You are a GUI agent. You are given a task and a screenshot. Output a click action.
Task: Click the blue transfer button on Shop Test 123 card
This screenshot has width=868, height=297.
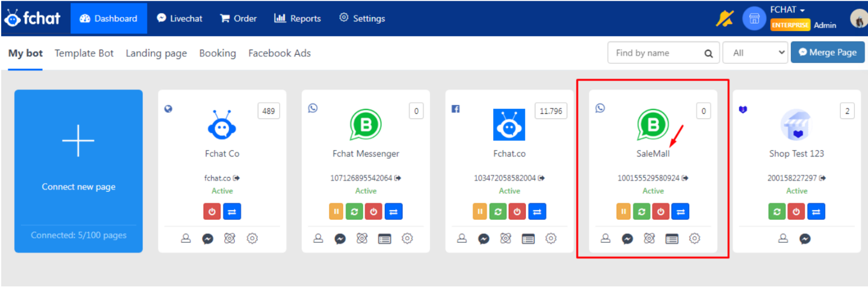816,211
